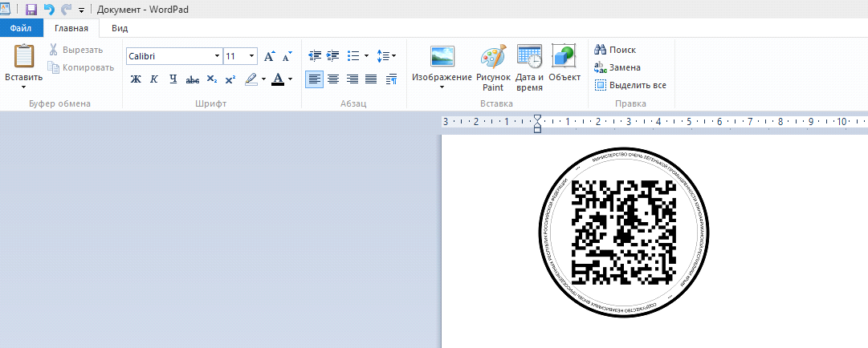The width and height of the screenshot is (868, 348).
Task: Open line spacing dropdown
Action: click(x=386, y=56)
